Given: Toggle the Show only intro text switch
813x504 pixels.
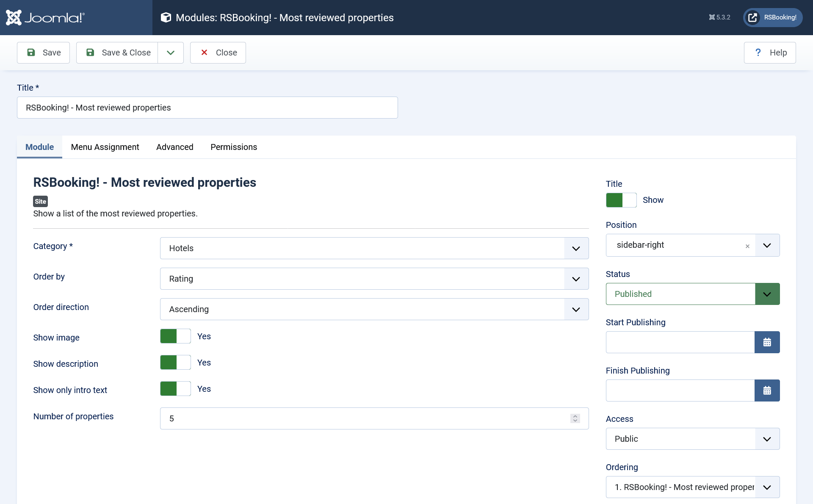Looking at the screenshot, I should point(175,389).
